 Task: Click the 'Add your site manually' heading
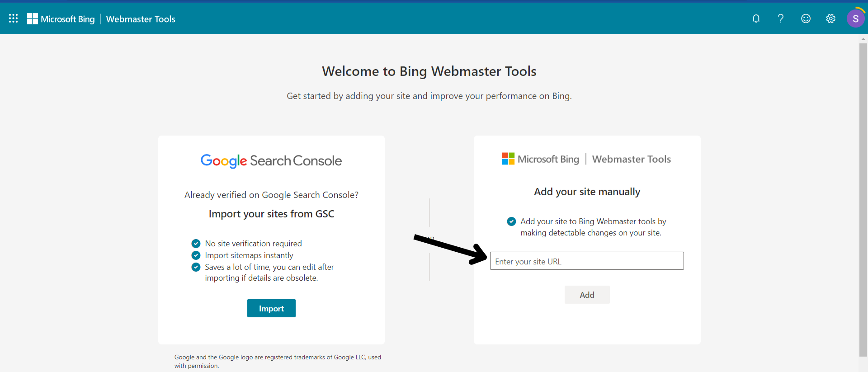click(587, 192)
